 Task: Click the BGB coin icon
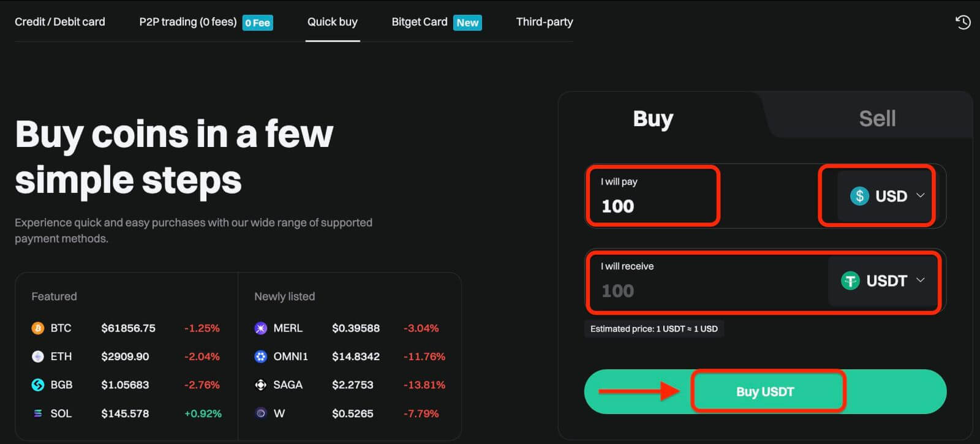tap(38, 385)
